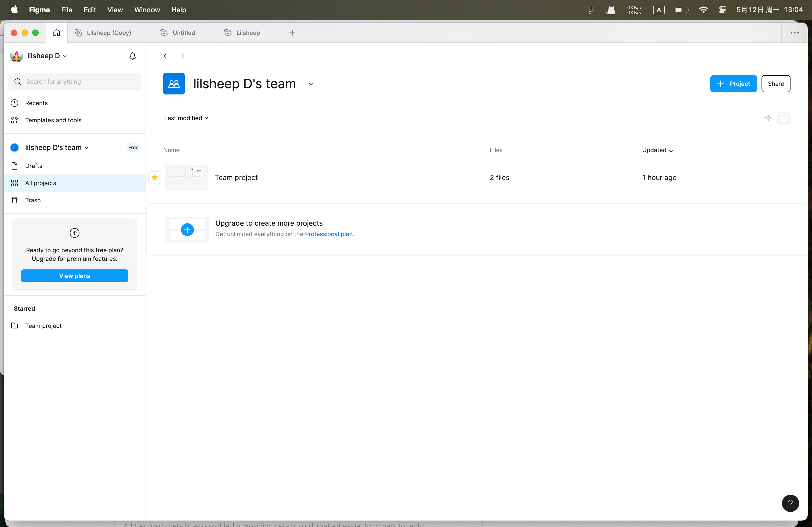Open notifications bell

133,56
